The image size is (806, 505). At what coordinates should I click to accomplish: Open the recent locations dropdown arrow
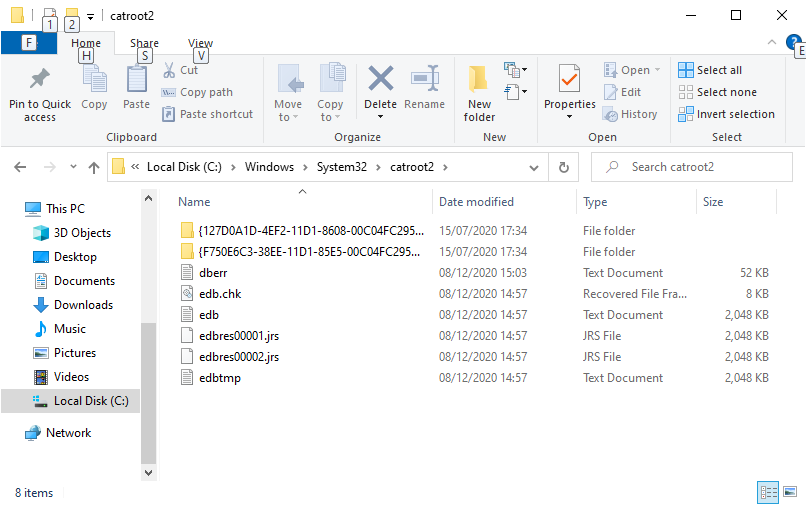pos(73,167)
